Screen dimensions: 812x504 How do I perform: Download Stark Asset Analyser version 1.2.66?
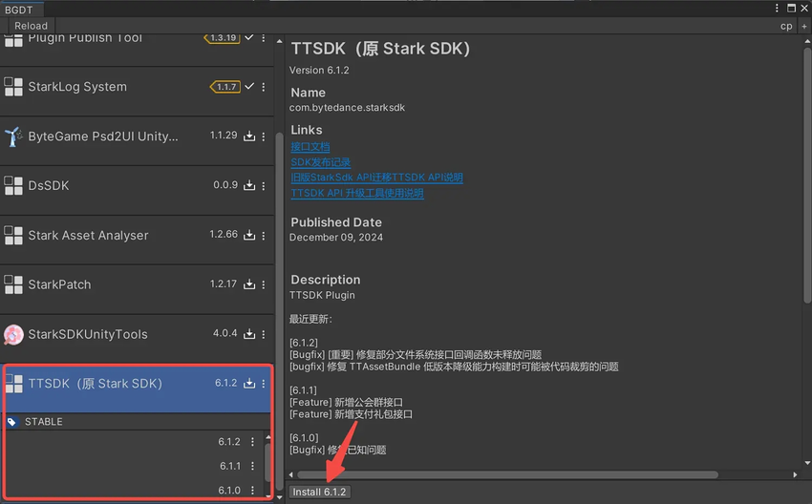coord(249,236)
